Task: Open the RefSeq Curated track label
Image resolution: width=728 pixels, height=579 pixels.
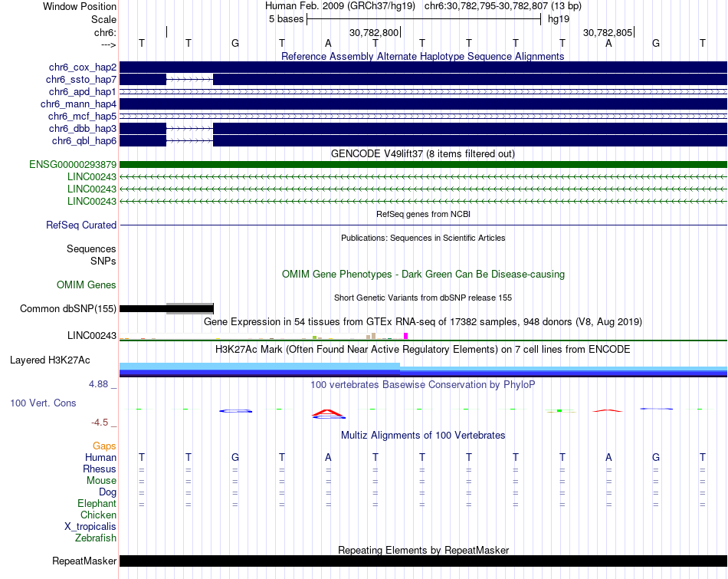Action: point(81,225)
